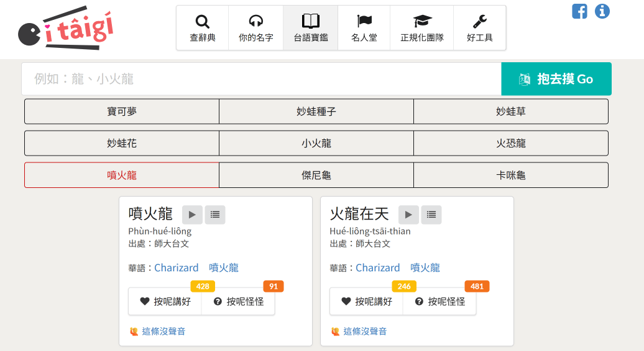Open 噴火龍 Mandarin link in 噴火龍 card
This screenshot has width=644, height=351.
click(223, 268)
